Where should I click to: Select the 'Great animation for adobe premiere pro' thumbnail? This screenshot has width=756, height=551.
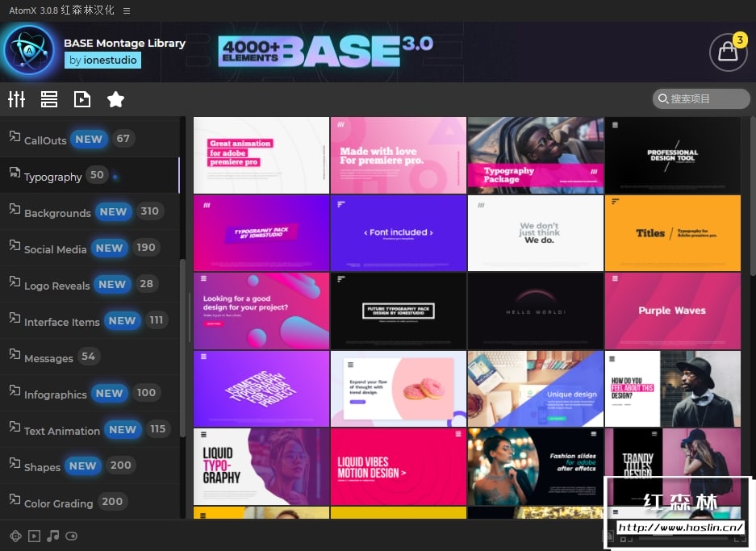point(261,155)
